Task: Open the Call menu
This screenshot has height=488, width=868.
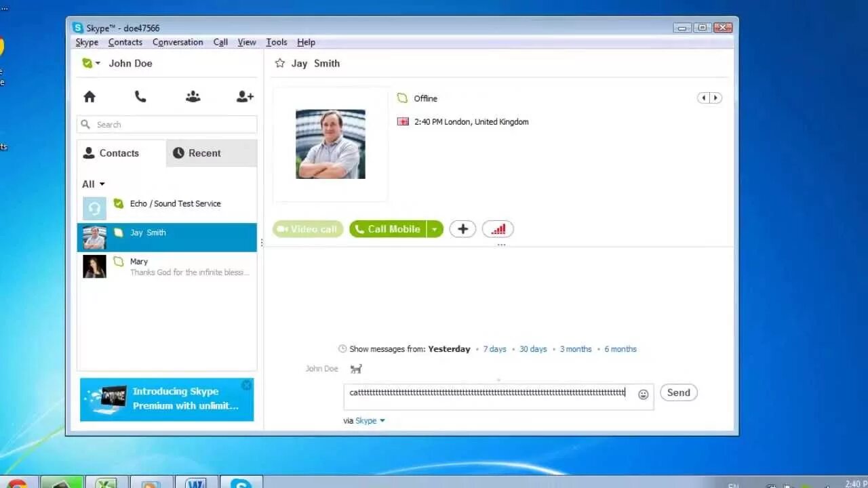Action: [x=220, y=42]
